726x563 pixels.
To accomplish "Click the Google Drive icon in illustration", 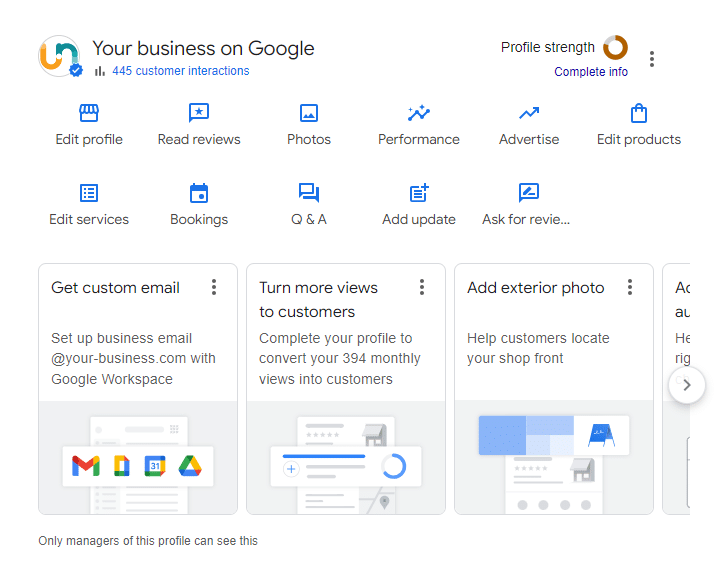I will coord(190,466).
